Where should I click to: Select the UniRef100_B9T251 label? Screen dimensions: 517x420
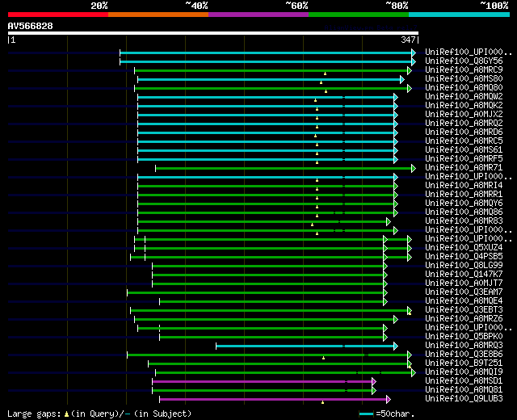click(x=464, y=363)
